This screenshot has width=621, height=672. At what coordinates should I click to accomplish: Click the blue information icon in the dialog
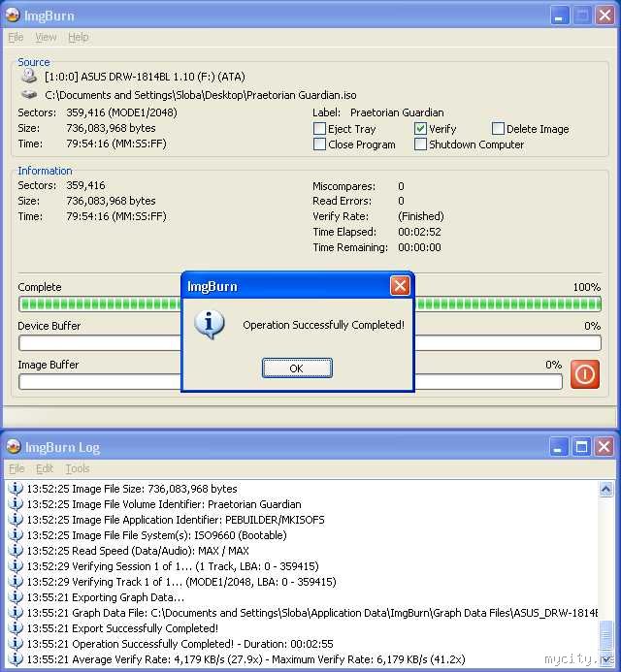tap(210, 325)
